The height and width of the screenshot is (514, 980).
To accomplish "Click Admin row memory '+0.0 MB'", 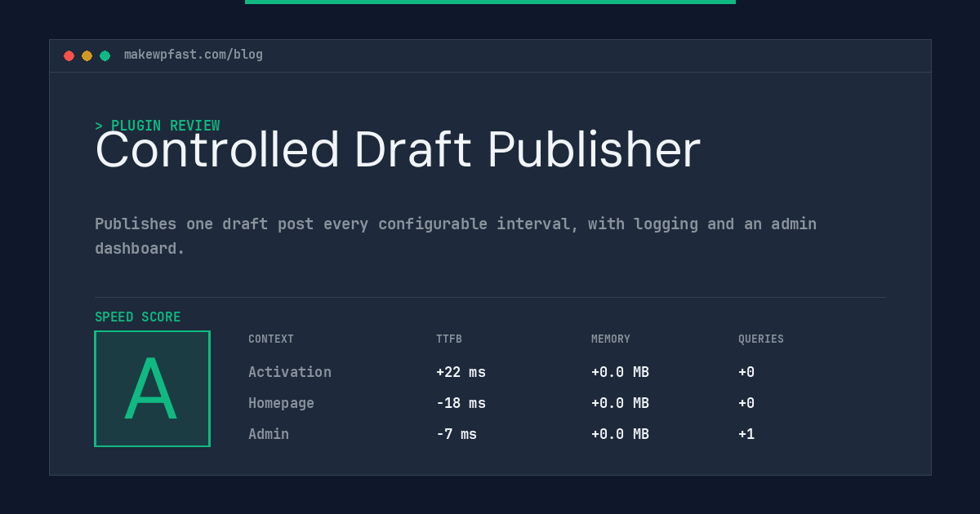I will (x=620, y=434).
